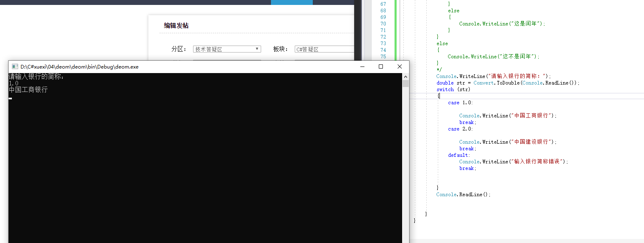Click the console title path text
Image resolution: width=644 pixels, height=243 pixels.
[80, 66]
